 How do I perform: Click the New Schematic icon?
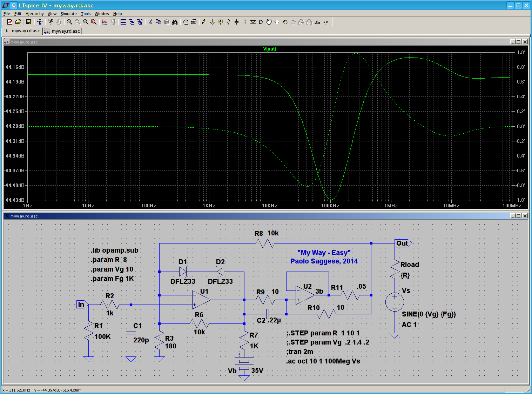9,22
